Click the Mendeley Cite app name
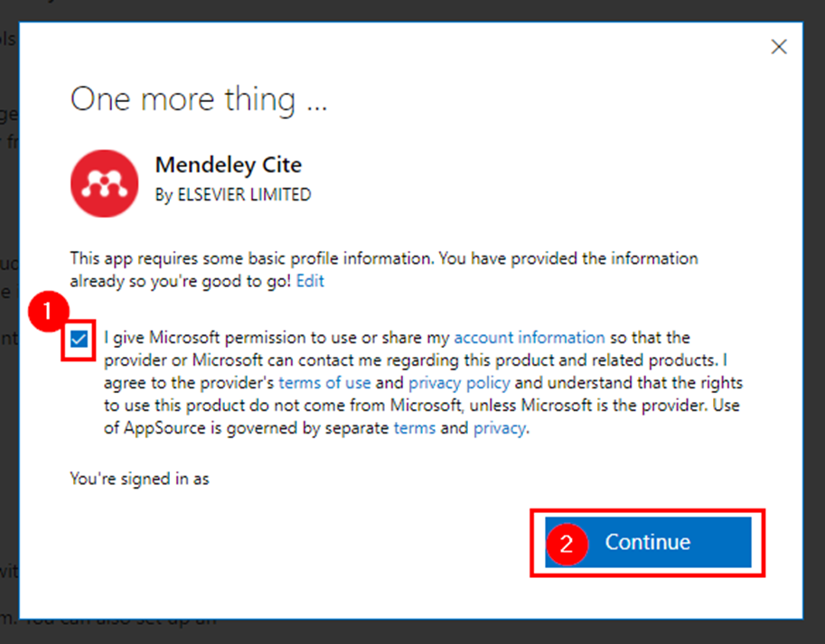 click(229, 165)
